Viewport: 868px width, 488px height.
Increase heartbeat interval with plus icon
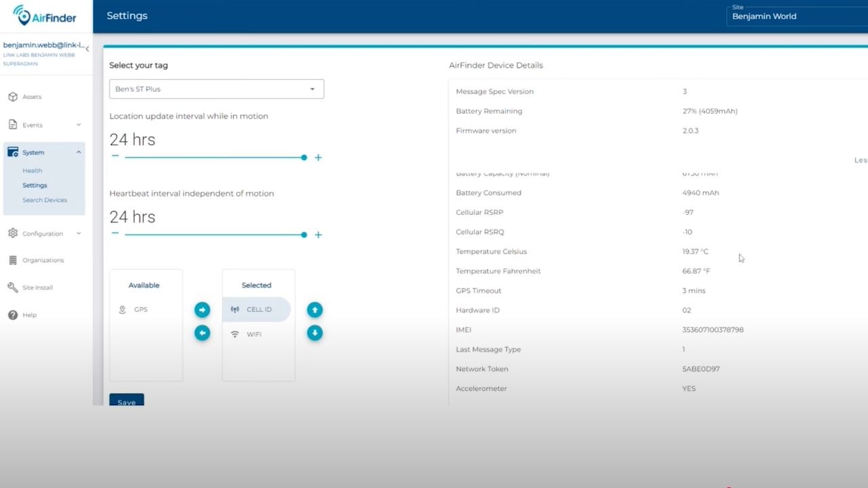(x=318, y=235)
